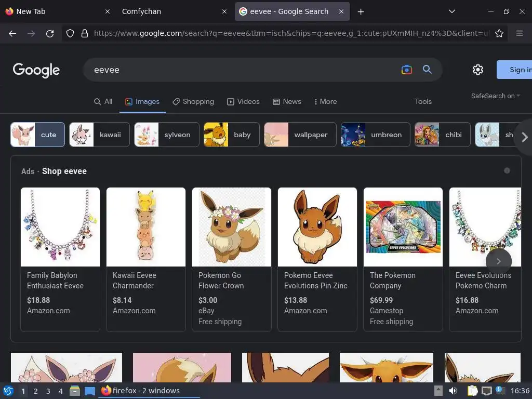Switch to the All results tab
The image size is (532, 399).
click(103, 101)
